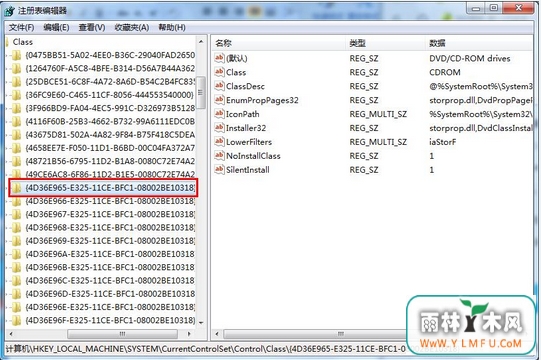The width and height of the screenshot is (541, 360).
Task: Select the NoInstallClass value name
Action: [x=253, y=156]
